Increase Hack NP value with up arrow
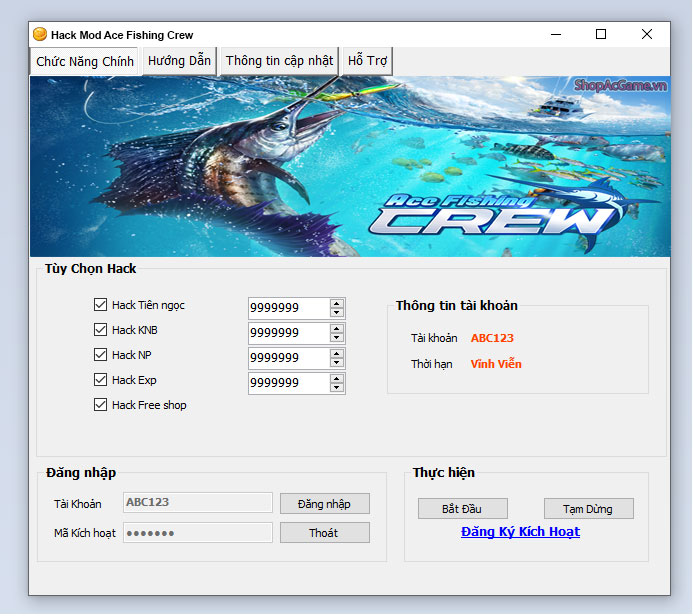Image resolution: width=693 pixels, height=616 pixels. pos(336,354)
